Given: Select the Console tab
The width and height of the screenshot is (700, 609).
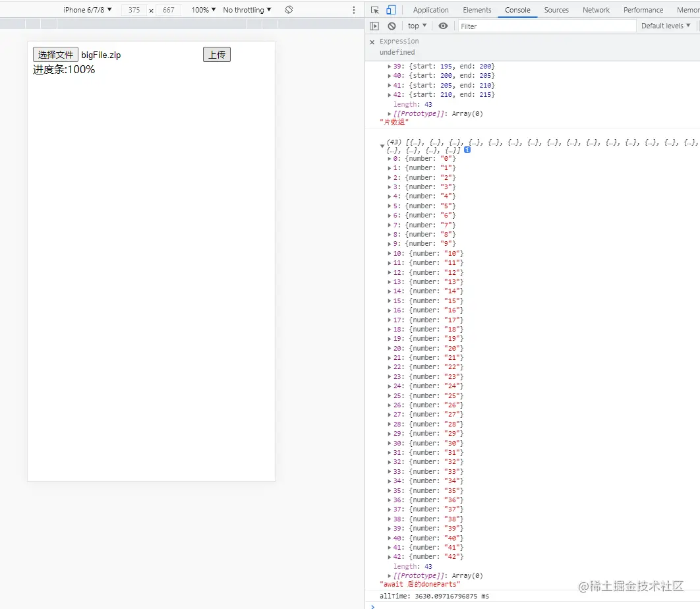Looking at the screenshot, I should tap(517, 10).
